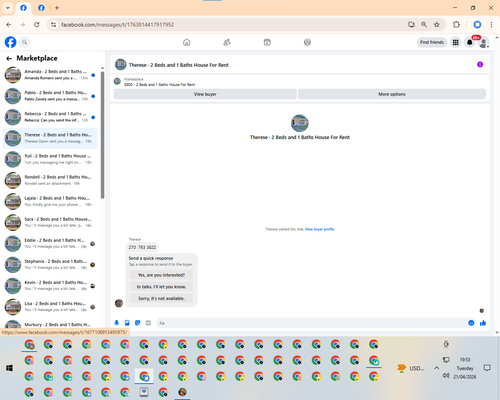Open the notifications bell
500x400 pixels.
470,42
